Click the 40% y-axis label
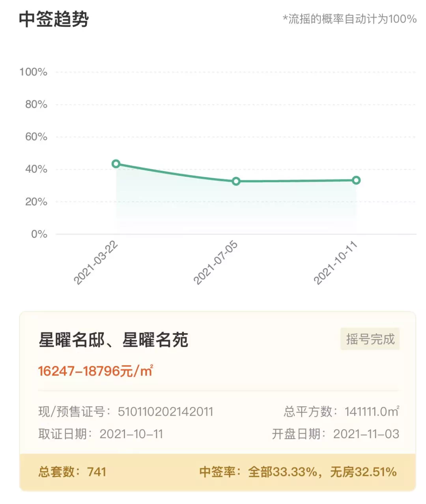 point(36,169)
